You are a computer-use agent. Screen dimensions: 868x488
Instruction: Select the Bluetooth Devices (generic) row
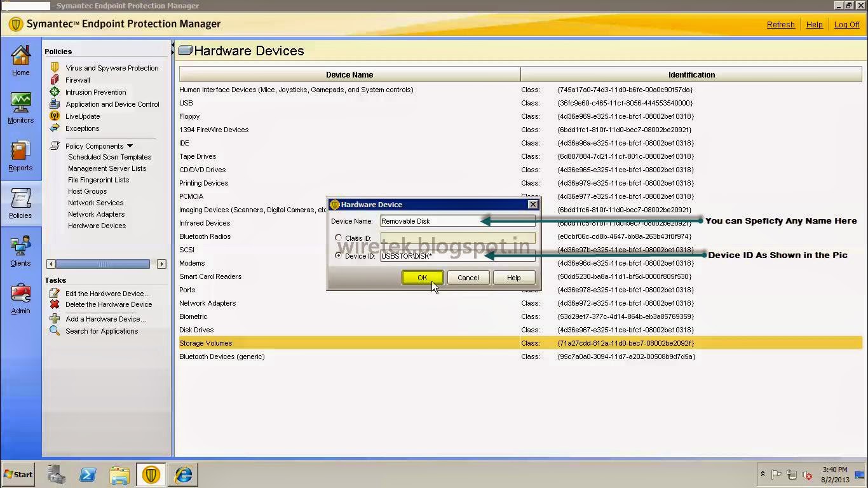(520, 356)
